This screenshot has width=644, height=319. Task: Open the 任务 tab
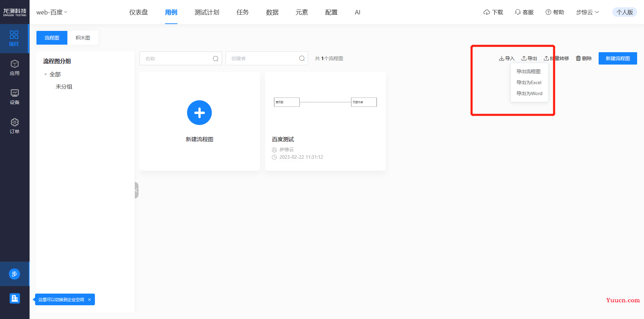pyautogui.click(x=243, y=12)
